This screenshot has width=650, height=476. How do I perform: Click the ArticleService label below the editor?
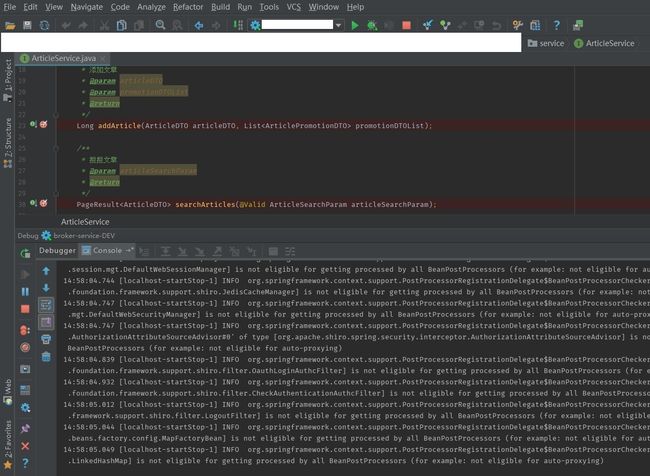85,222
